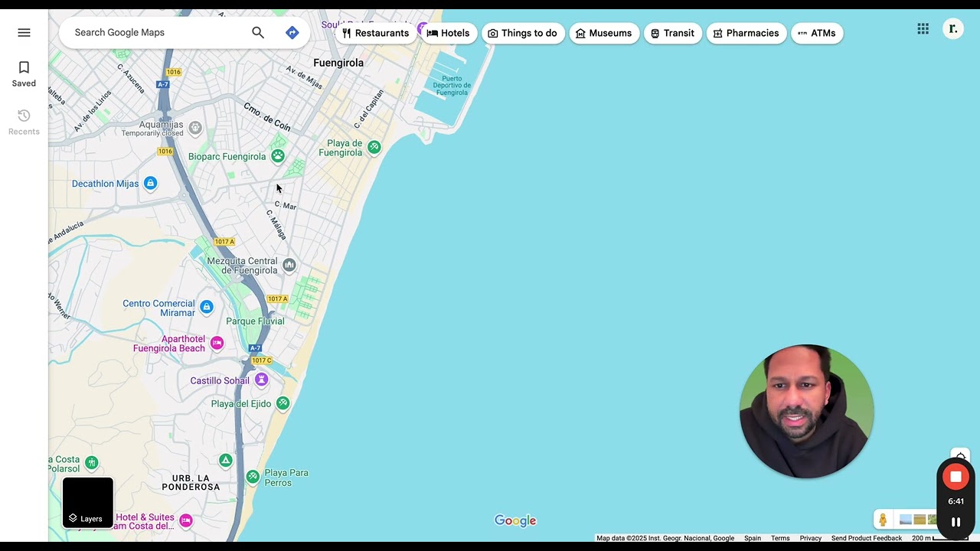Viewport: 980px width, 551px height.
Task: Click the Playa del Ejido beach pin
Action: pyautogui.click(x=283, y=403)
